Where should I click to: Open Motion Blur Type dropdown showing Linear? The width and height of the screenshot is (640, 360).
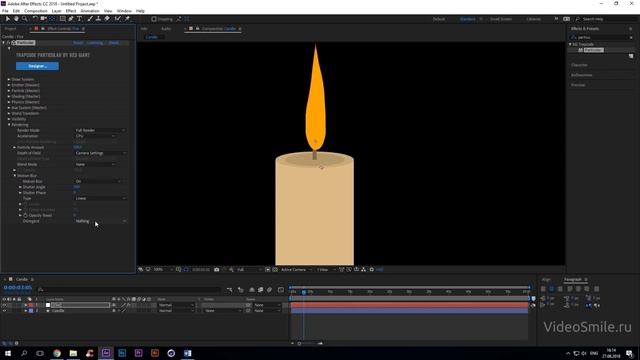(100, 198)
